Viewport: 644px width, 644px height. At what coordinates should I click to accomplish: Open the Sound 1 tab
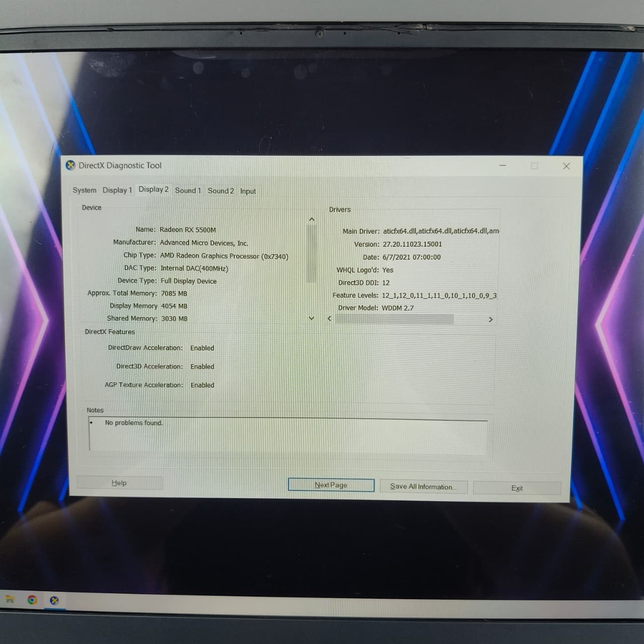click(x=188, y=190)
